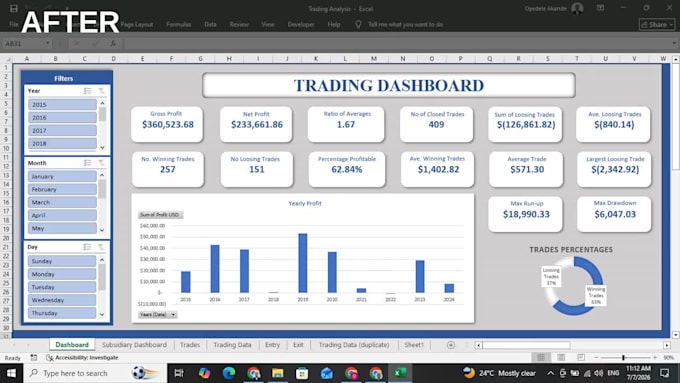Switch to Sheet1 tab
The width and height of the screenshot is (680, 383).
click(x=414, y=345)
